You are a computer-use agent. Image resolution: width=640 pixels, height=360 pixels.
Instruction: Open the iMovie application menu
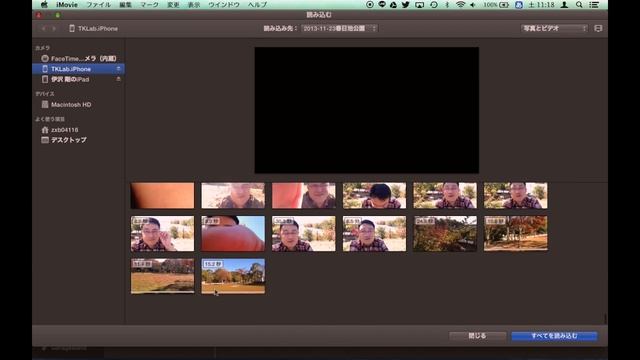(x=67, y=5)
